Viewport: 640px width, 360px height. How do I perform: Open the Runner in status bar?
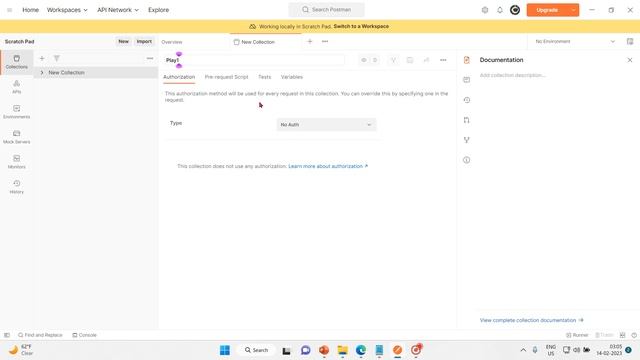577,335
